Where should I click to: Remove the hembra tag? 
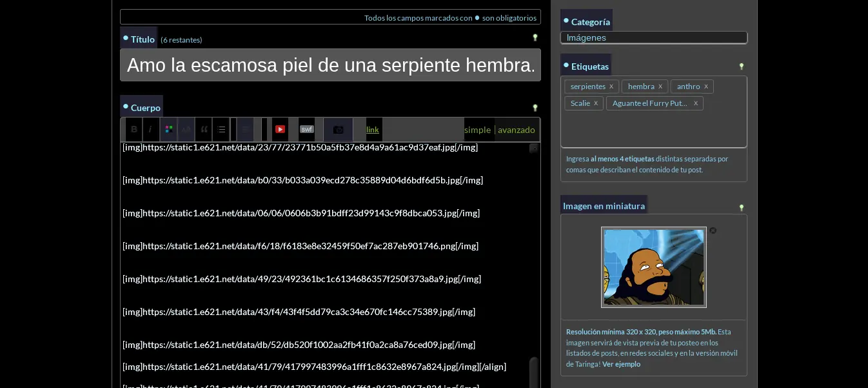(660, 87)
